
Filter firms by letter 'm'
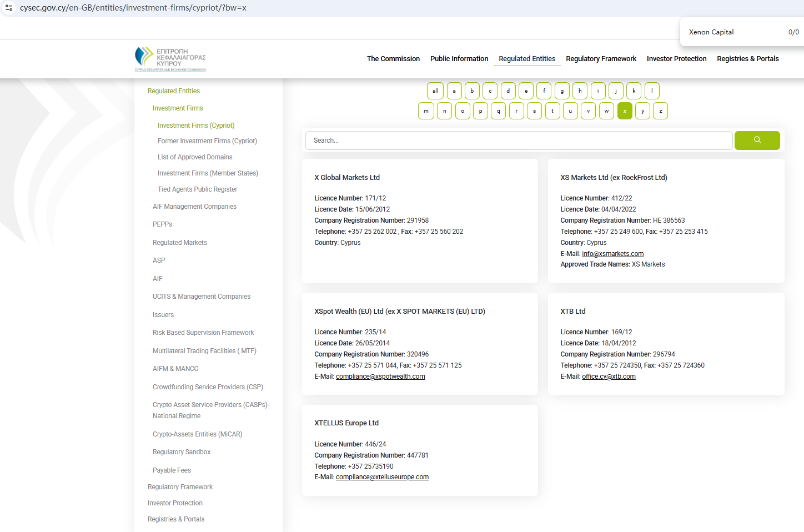click(426, 111)
